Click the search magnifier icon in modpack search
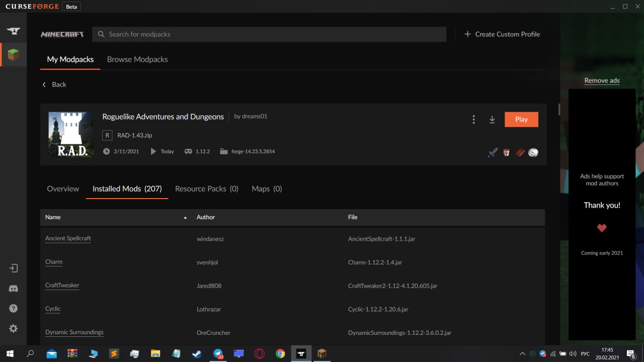Image resolution: width=644 pixels, height=362 pixels. [101, 34]
